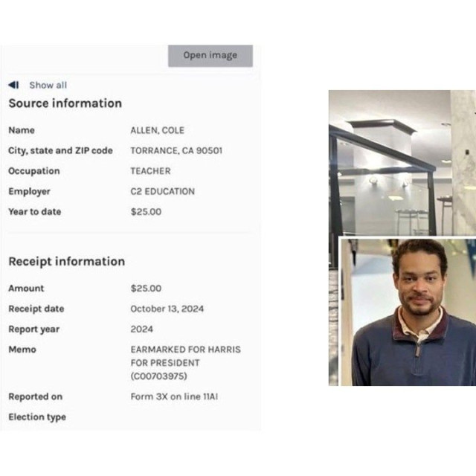476x476 pixels.
Task: Click the Source information heading
Action: [65, 103]
